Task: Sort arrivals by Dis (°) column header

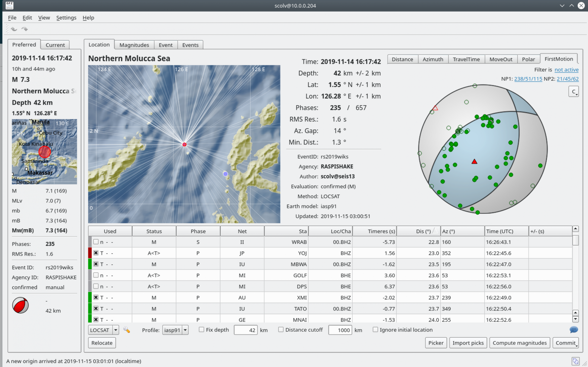Action: pyautogui.click(x=418, y=231)
